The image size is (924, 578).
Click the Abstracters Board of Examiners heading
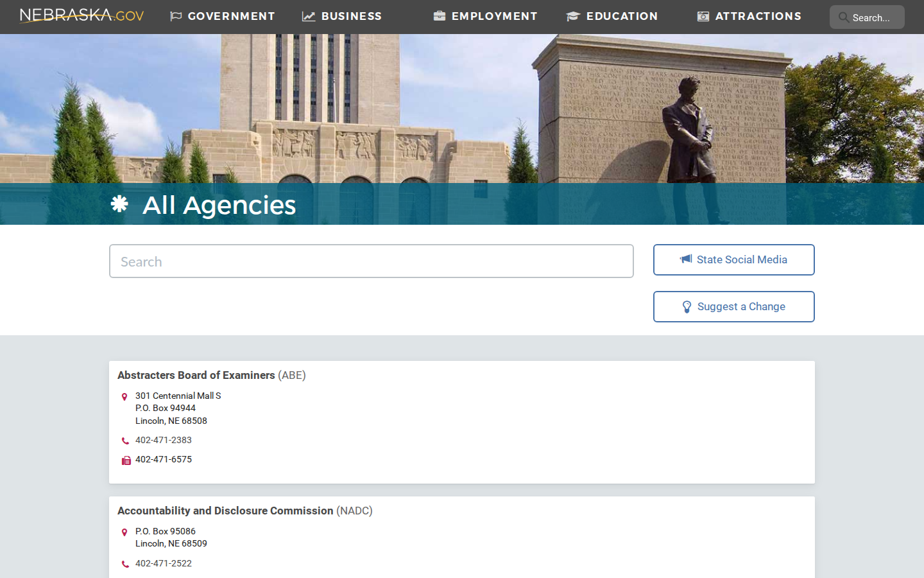pos(212,375)
